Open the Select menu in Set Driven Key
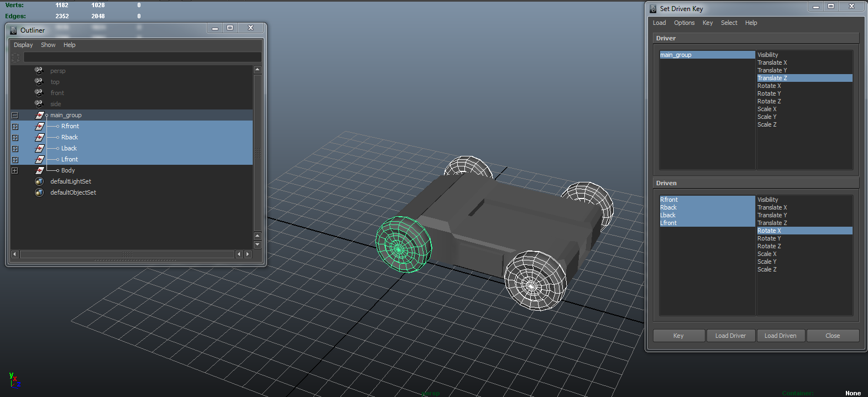The width and height of the screenshot is (868, 397). [x=729, y=23]
